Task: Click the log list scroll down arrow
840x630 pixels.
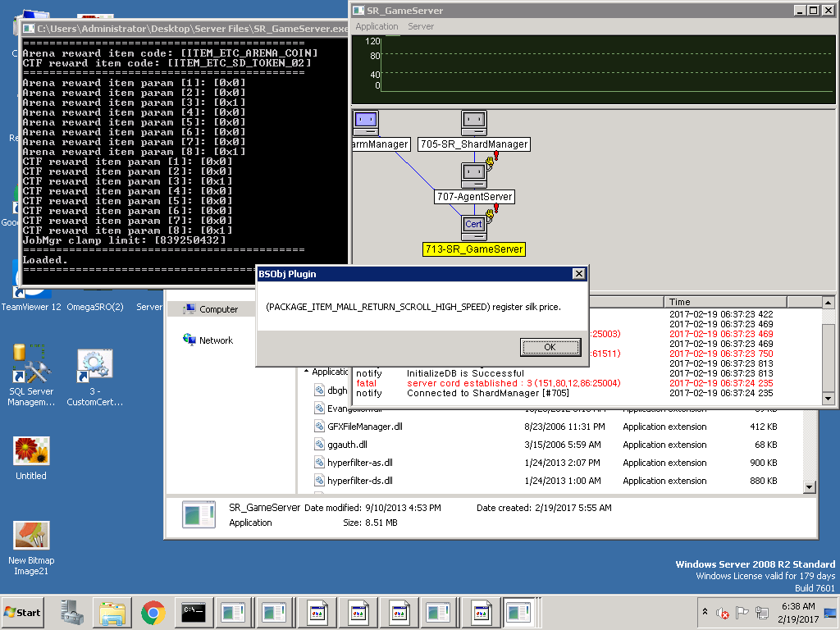Action: pos(829,398)
